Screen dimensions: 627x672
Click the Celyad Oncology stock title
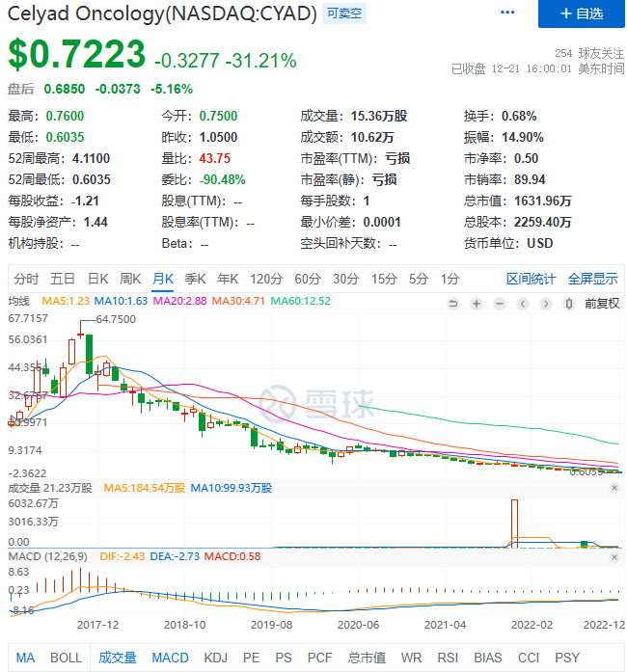162,13
